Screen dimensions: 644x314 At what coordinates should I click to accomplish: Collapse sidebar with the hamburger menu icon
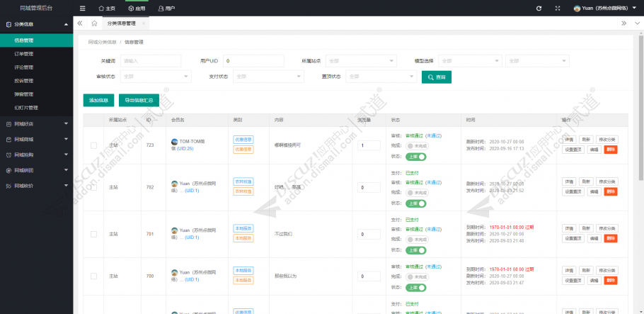point(83,8)
